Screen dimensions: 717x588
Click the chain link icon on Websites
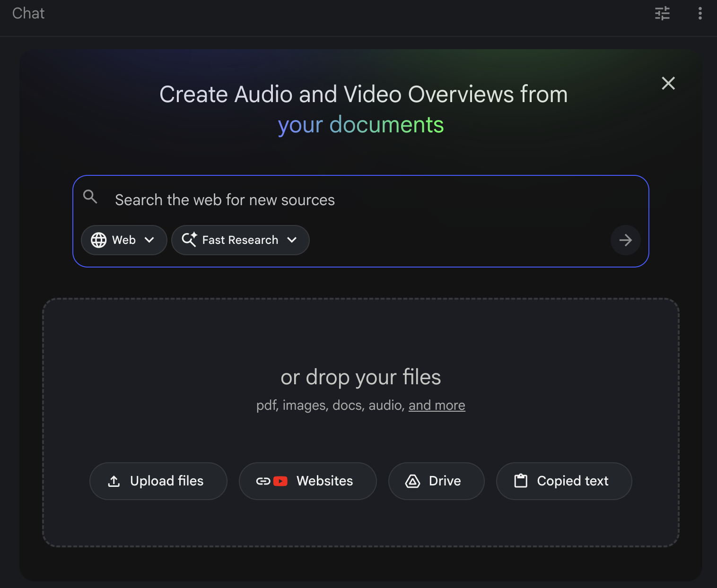263,481
